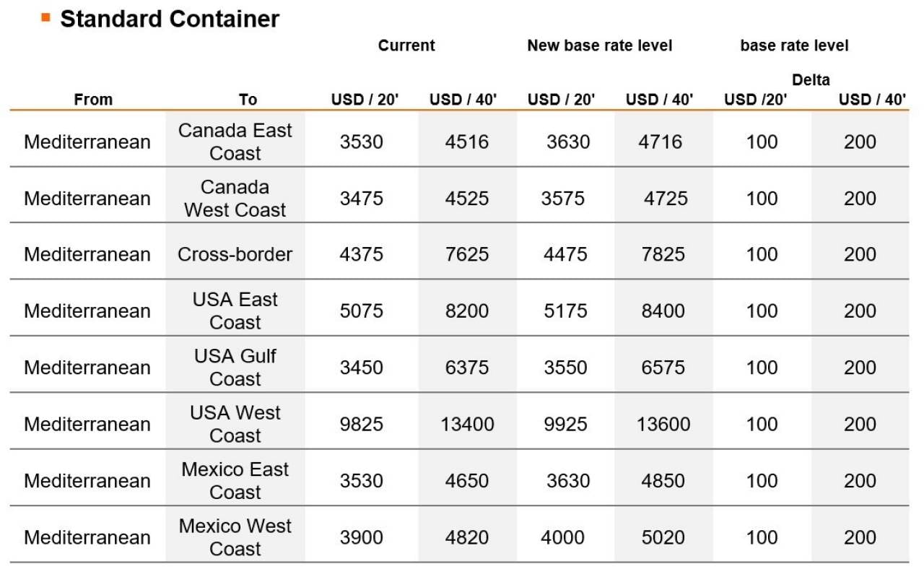The height and width of the screenshot is (577, 924).
Task: Select the current rate value 3475
Action: [x=362, y=199]
